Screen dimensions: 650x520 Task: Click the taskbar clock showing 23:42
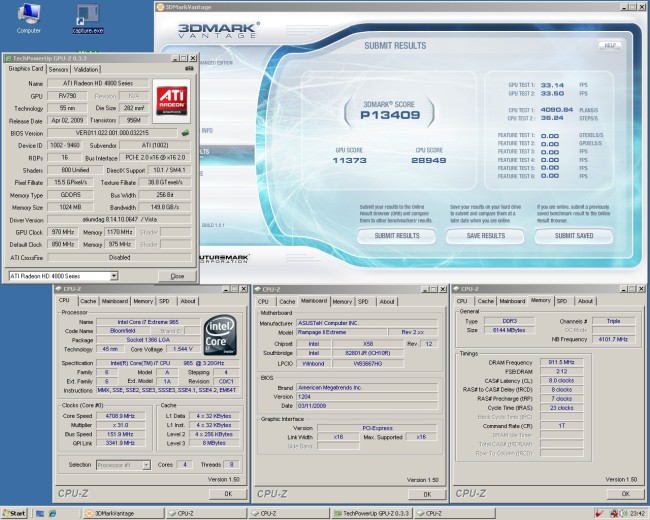pyautogui.click(x=637, y=514)
